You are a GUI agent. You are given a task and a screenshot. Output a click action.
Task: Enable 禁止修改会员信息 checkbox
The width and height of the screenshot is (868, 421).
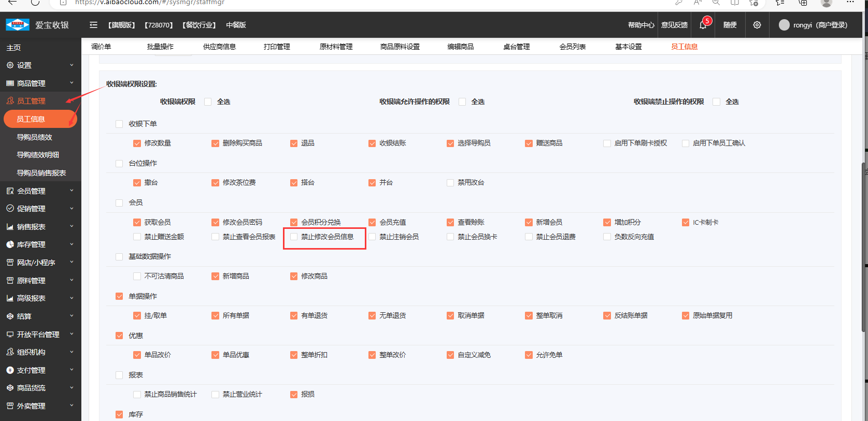tap(294, 237)
